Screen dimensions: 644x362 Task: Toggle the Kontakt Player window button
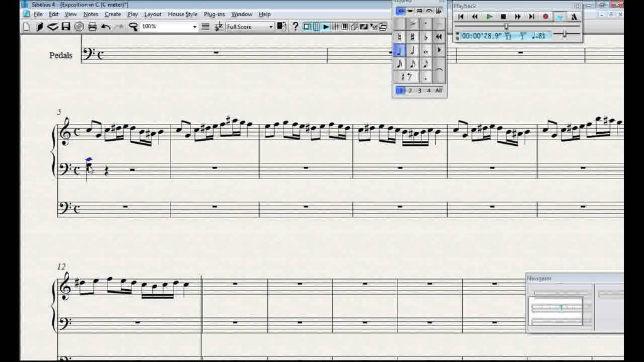(345, 26)
